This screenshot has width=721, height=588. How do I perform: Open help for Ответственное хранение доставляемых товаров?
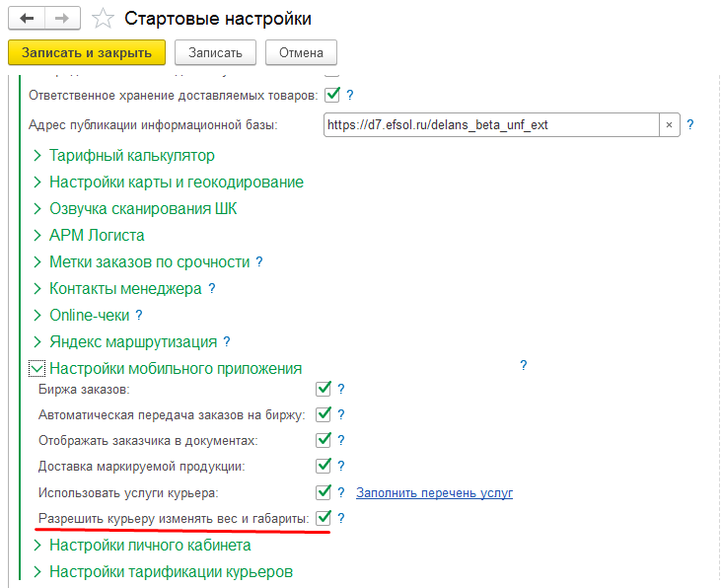[x=350, y=95]
